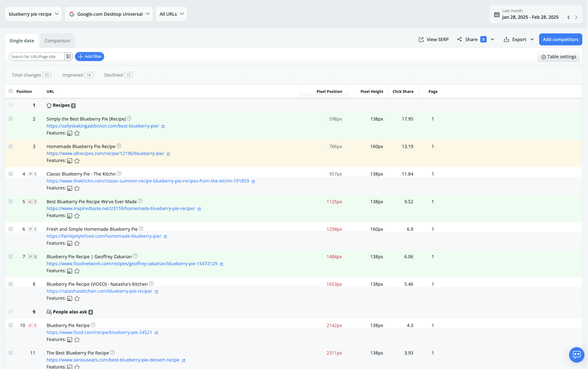Screen dimensions: 588x369
Task: Open calendar icon for date range
Action: click(497, 14)
